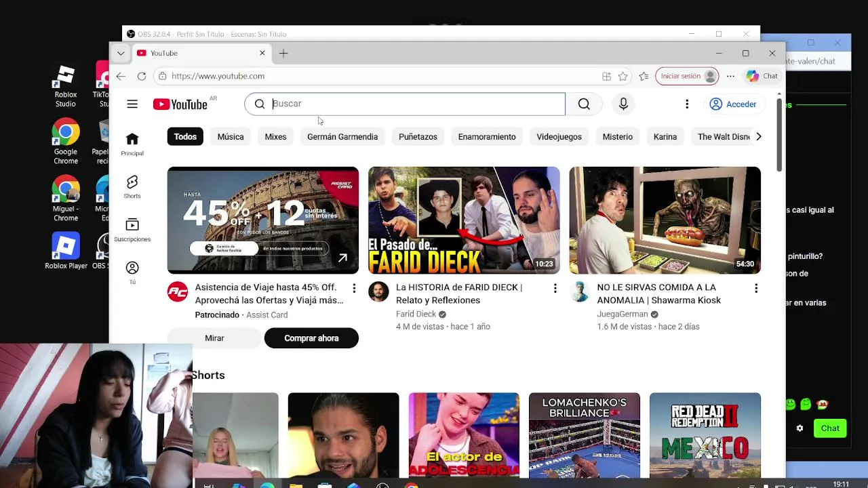Viewport: 868px width, 488px height.
Task: Start voice search with microphone icon
Action: [623, 104]
